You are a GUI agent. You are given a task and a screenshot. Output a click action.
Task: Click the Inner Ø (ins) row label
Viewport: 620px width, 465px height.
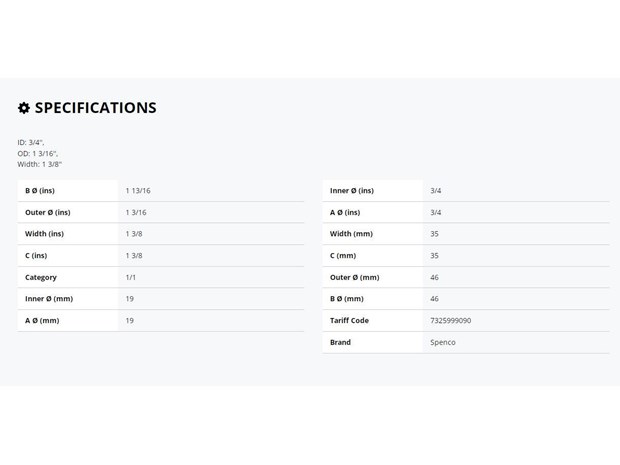point(352,191)
